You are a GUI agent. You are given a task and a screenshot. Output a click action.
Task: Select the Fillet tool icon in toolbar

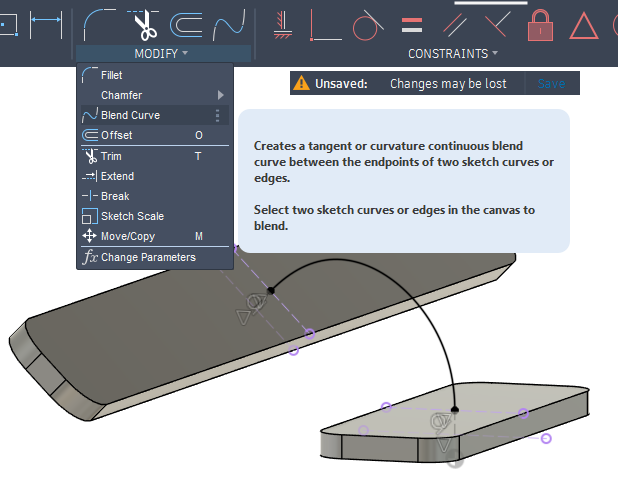(99, 24)
